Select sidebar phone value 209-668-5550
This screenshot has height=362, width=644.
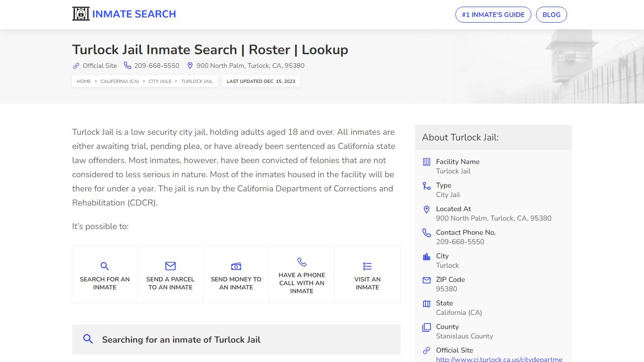(x=460, y=242)
